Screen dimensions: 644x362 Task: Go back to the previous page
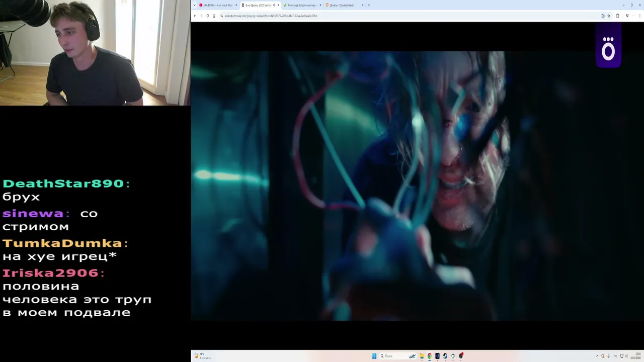195,16
